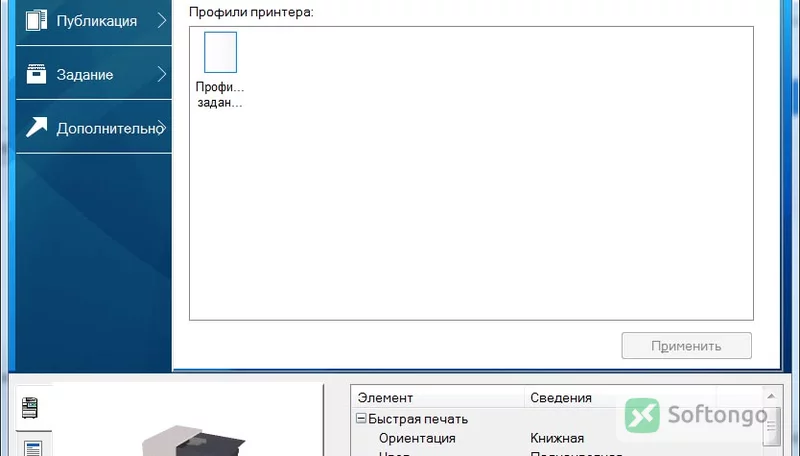Click the Элемент column header

click(x=438, y=397)
